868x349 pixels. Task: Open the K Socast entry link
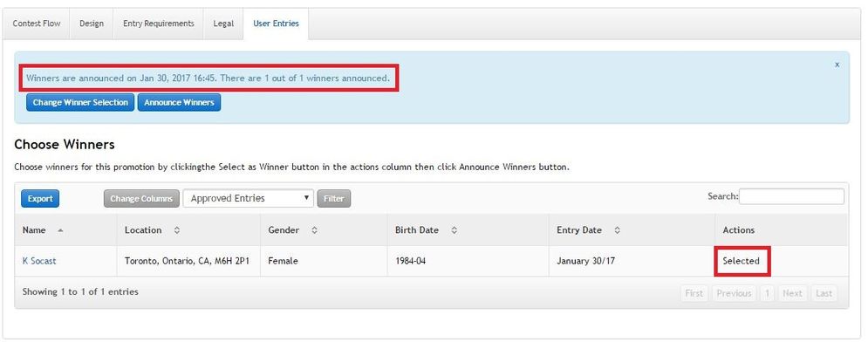[x=39, y=261]
